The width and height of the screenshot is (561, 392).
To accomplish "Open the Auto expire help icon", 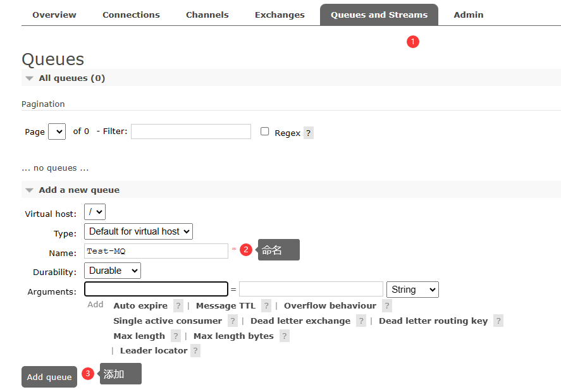I will coord(178,306).
